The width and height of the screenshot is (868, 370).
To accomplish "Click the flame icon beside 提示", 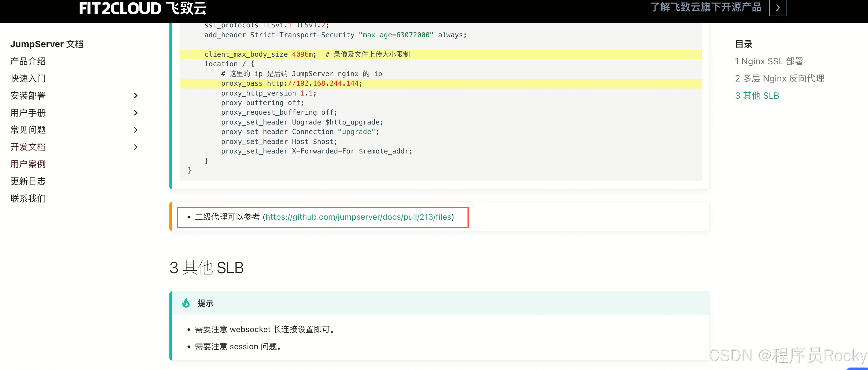I will coord(186,303).
